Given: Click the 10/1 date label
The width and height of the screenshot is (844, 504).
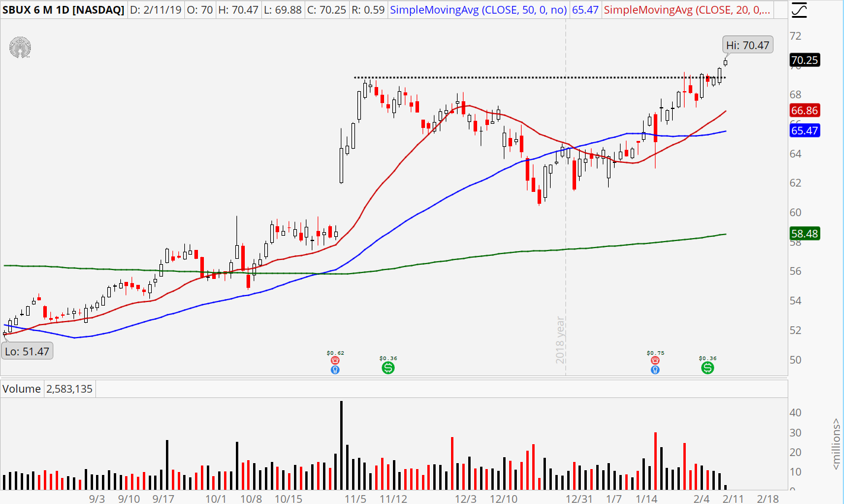Looking at the screenshot, I should 216,499.
